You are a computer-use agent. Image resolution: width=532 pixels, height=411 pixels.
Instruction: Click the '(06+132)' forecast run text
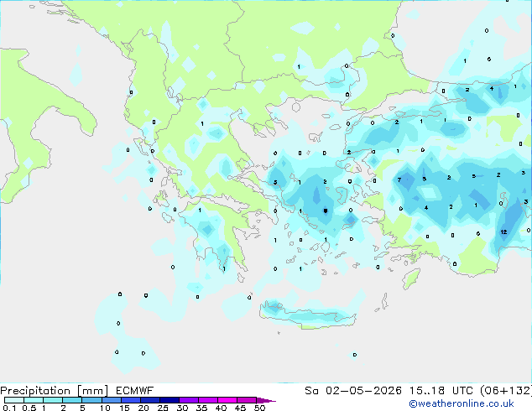506,391
